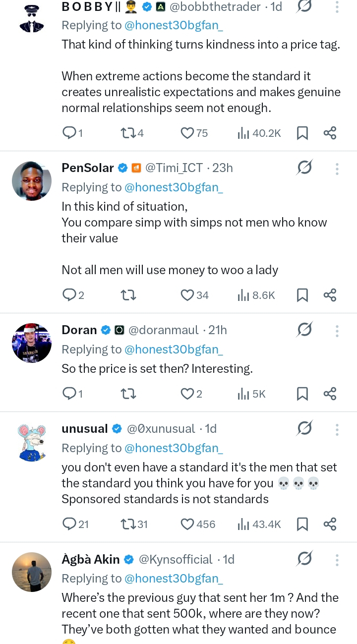This screenshot has width=357, height=644.
Task: Share Doran's reply
Action: click(330, 394)
